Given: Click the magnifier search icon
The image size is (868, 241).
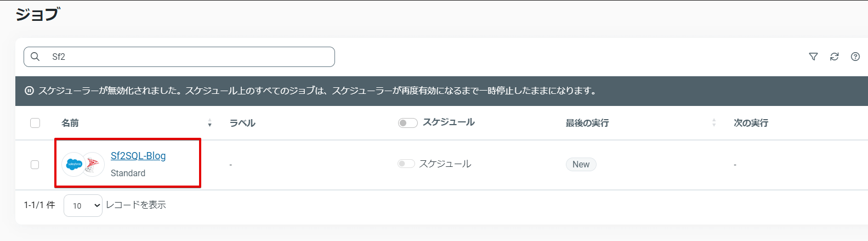Looking at the screenshot, I should tap(35, 57).
